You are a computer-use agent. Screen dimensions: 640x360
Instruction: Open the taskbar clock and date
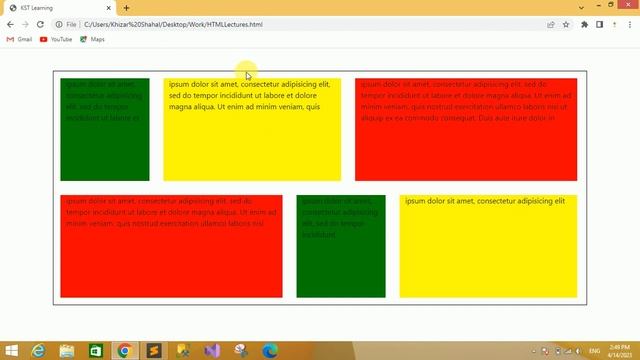coord(620,351)
